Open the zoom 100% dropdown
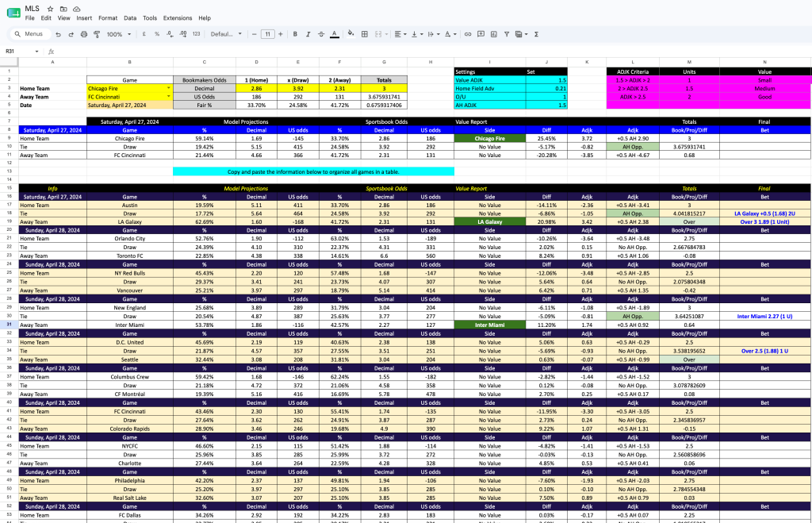This screenshot has width=812, height=523. click(x=119, y=34)
